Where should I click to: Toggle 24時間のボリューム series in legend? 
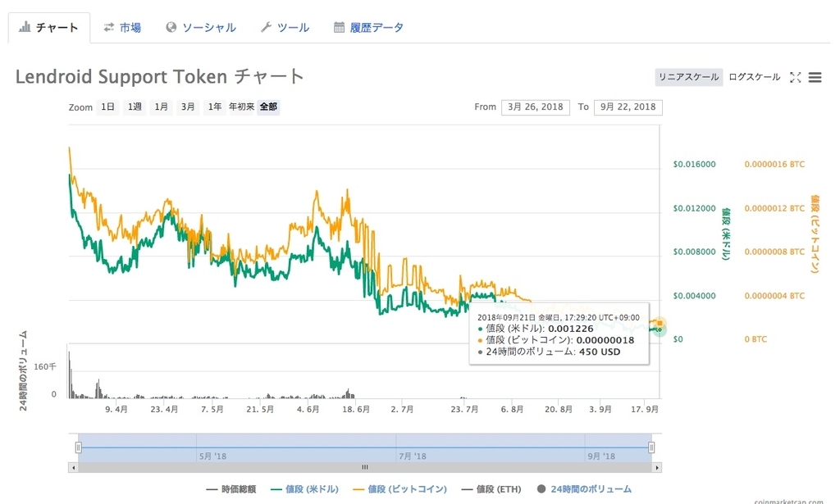584,489
